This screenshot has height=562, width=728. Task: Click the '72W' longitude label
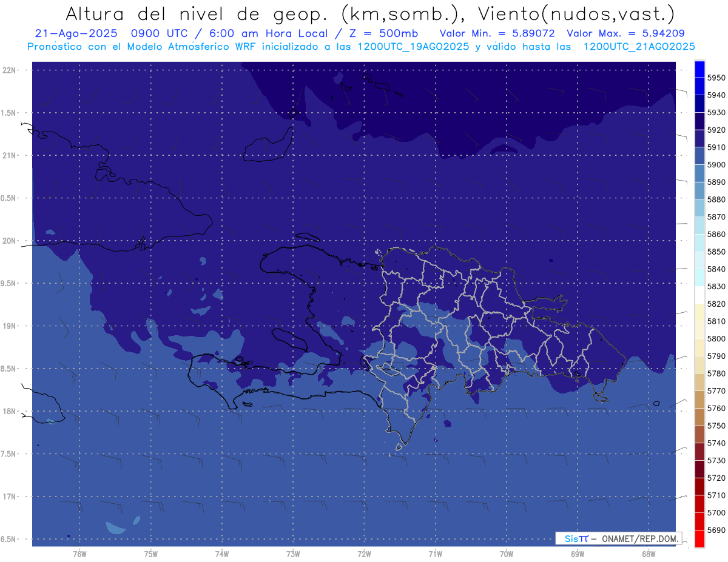(364, 554)
